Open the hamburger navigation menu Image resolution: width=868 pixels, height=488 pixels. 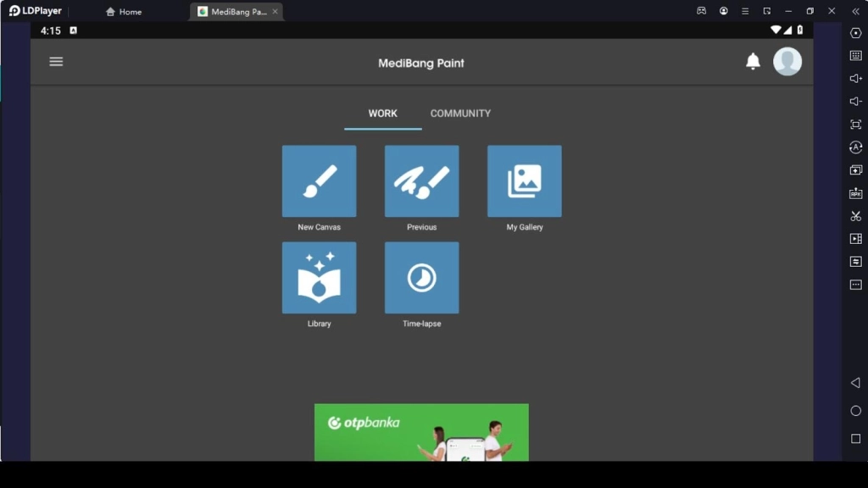coord(56,61)
